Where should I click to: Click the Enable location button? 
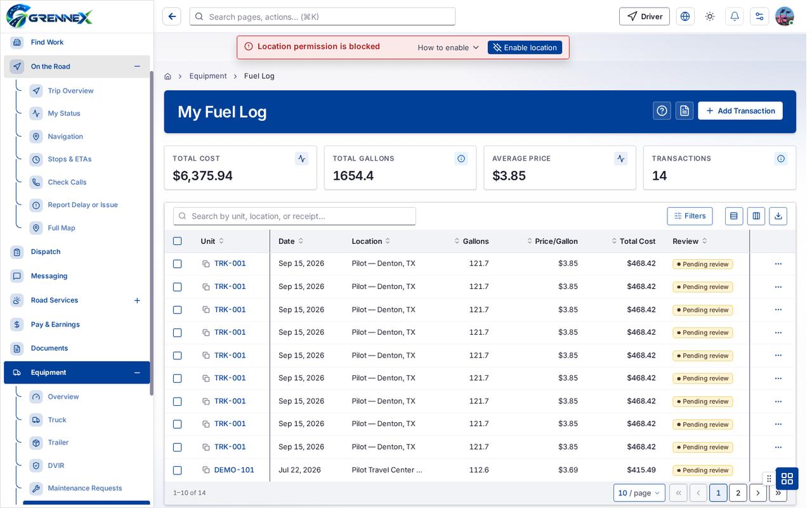coord(525,48)
